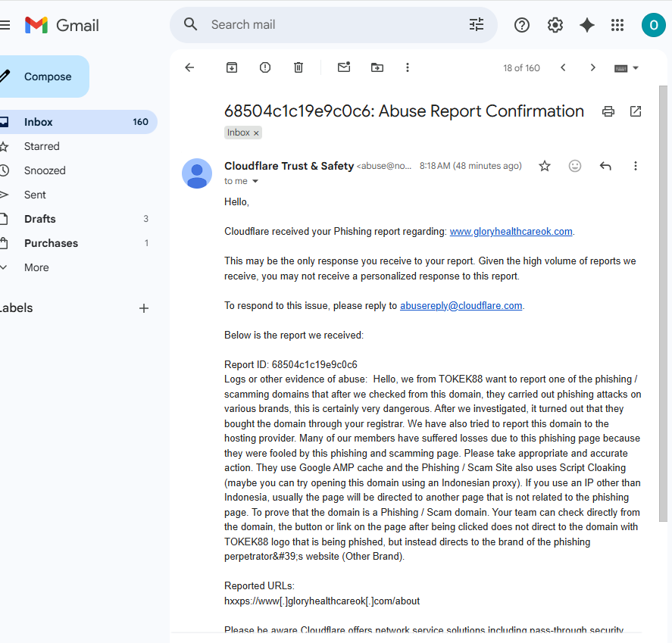Open the Support help icon
This screenshot has height=643, width=672.
click(x=521, y=25)
